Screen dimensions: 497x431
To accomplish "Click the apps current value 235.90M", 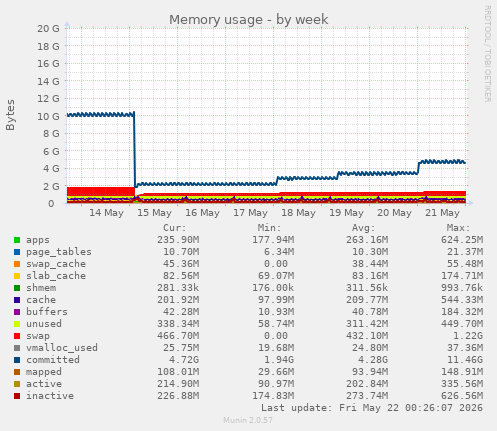I will click(x=178, y=240).
